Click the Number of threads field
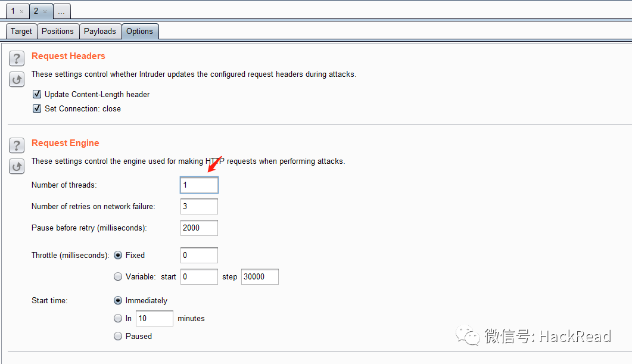 [x=199, y=185]
